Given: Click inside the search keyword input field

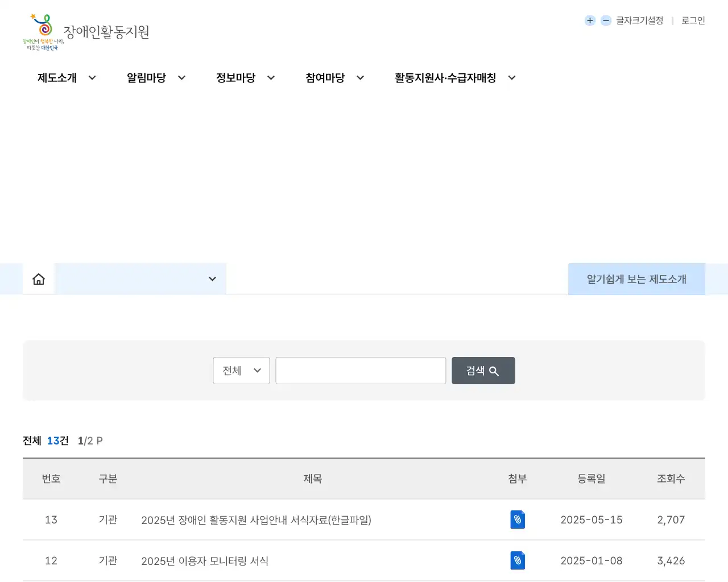Looking at the screenshot, I should tap(361, 370).
